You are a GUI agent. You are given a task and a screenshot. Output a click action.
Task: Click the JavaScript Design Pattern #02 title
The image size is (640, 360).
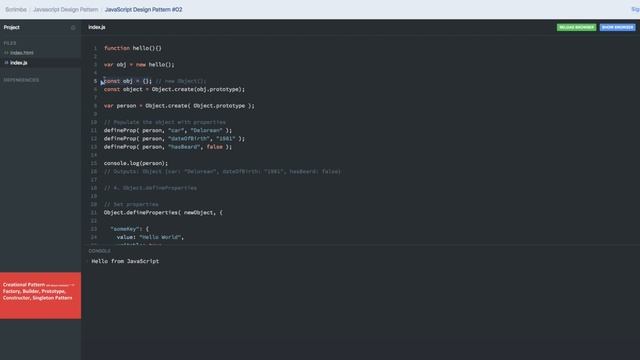144,9
